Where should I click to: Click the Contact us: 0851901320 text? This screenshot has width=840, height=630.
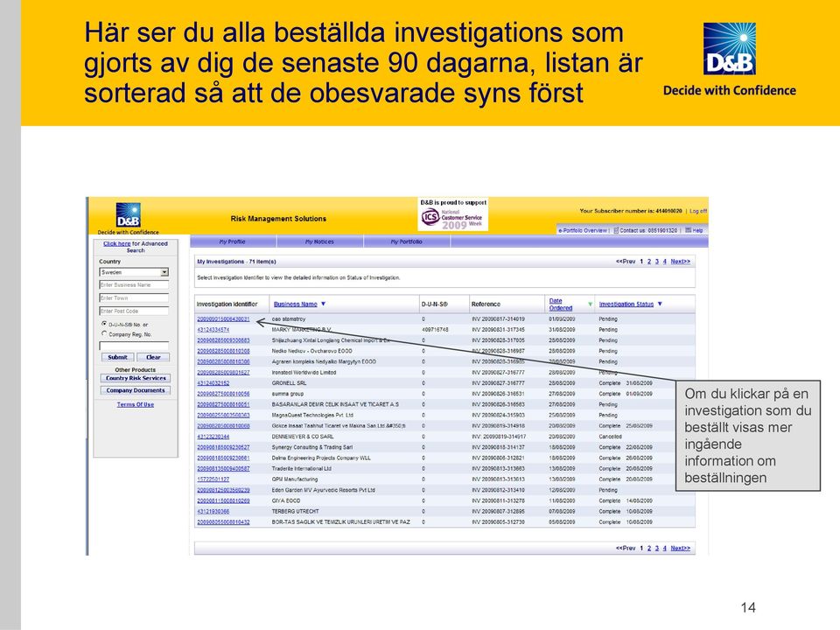coord(648,230)
